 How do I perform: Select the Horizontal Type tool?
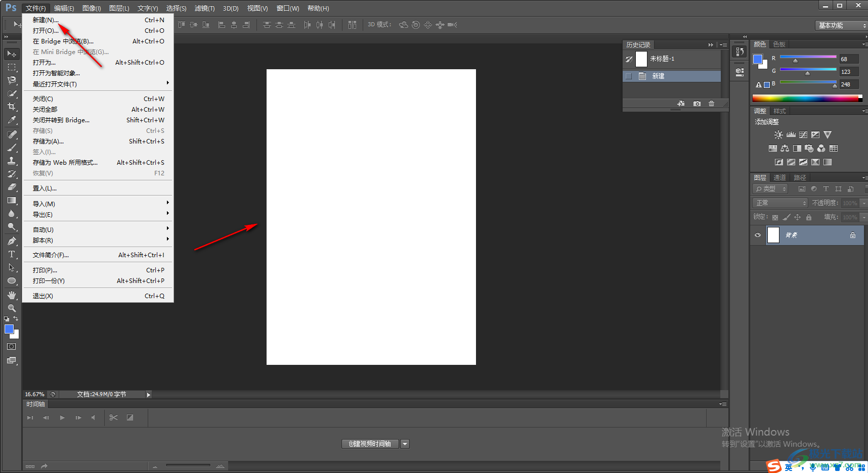click(12, 254)
